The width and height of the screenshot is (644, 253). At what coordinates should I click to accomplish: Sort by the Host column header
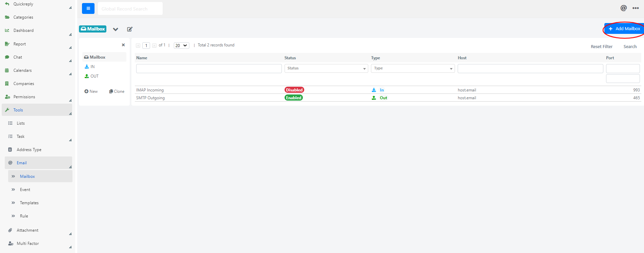coord(462,58)
